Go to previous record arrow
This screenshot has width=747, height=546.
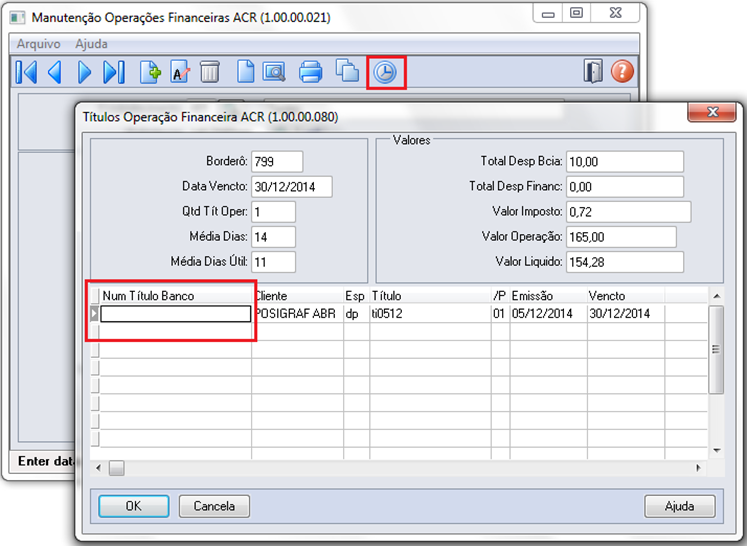55,72
